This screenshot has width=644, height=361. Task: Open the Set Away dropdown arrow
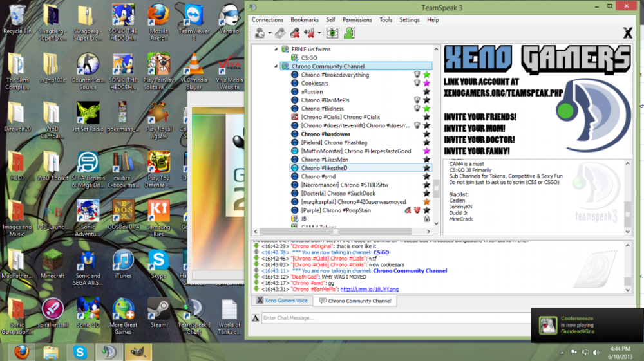tap(270, 33)
